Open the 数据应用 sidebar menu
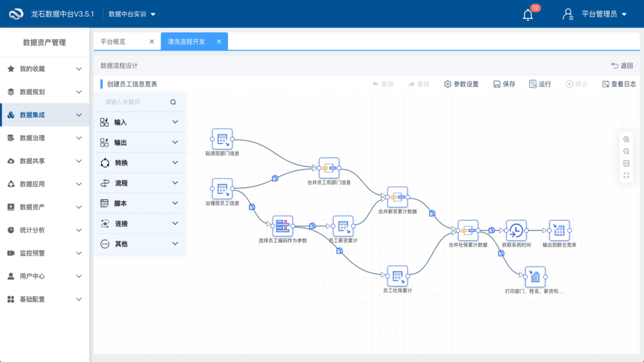The height and width of the screenshot is (362, 644). click(x=45, y=184)
